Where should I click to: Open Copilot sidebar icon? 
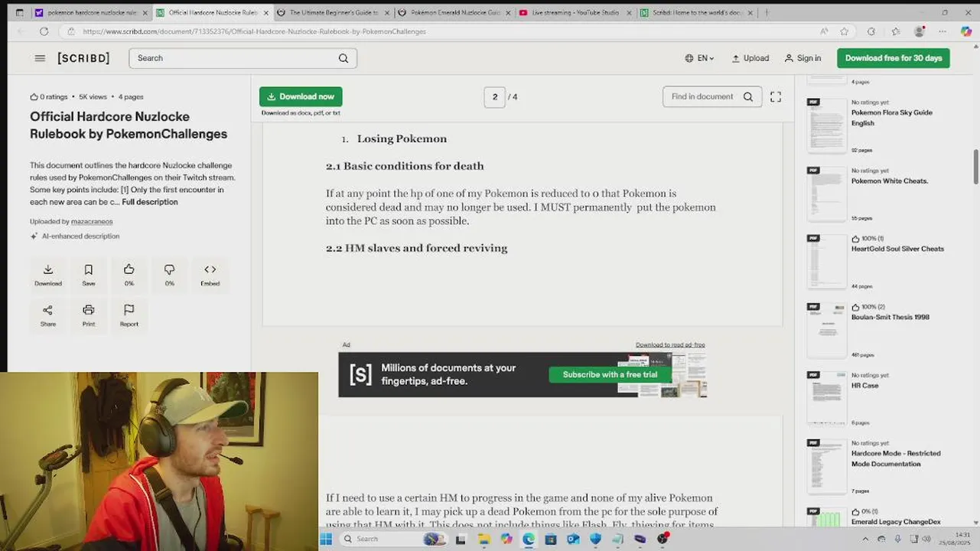click(966, 31)
